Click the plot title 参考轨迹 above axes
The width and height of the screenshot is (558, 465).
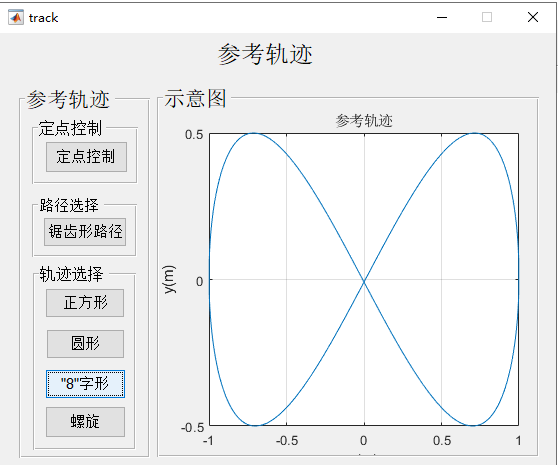tap(364, 121)
